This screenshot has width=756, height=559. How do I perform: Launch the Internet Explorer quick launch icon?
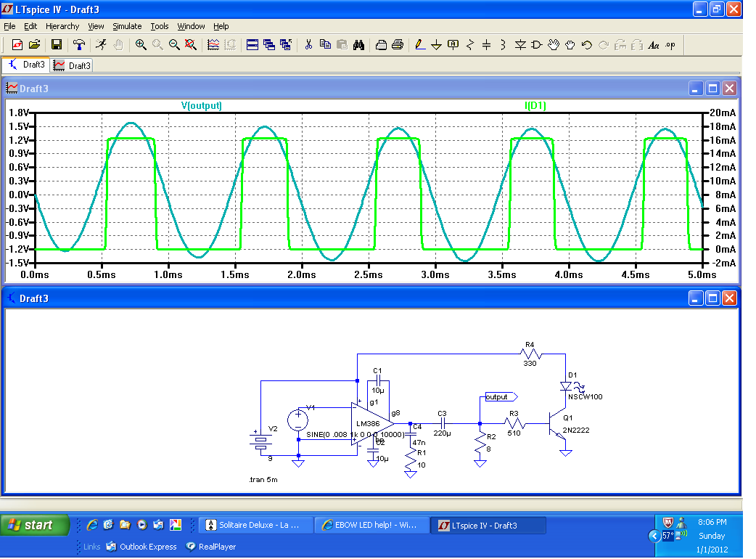click(x=92, y=525)
